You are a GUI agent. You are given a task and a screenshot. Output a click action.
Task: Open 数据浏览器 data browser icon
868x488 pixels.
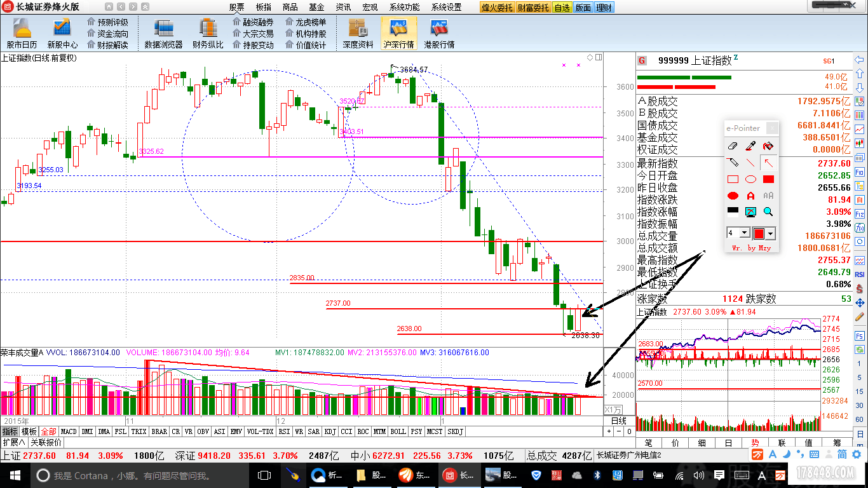(163, 32)
